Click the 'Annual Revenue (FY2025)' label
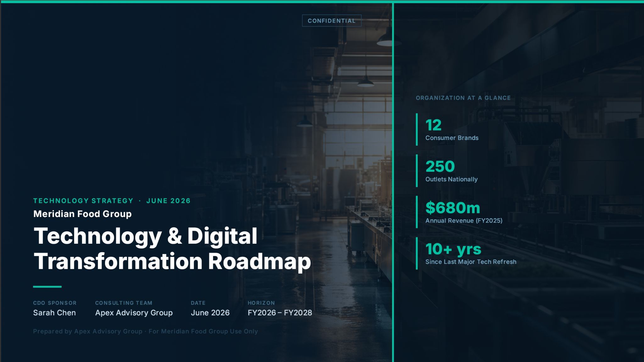Screen dimensions: 644x362 click(464, 220)
